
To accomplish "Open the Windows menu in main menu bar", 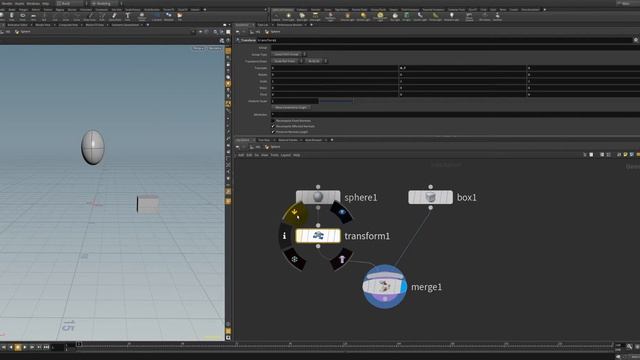I will coord(33,3).
